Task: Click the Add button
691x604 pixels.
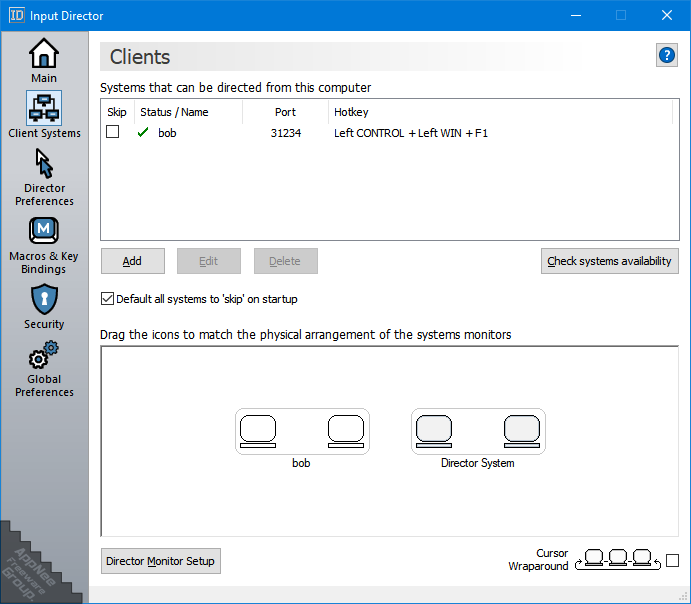Action: [x=133, y=261]
